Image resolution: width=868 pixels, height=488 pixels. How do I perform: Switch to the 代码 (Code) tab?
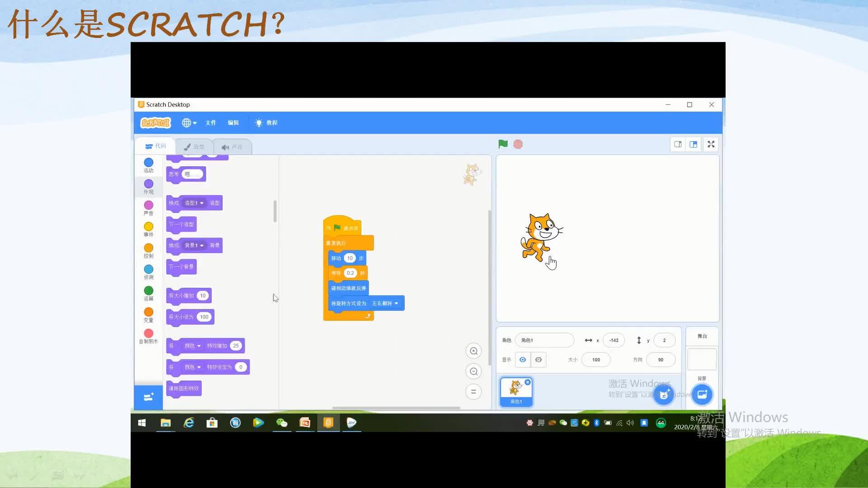[x=156, y=146]
